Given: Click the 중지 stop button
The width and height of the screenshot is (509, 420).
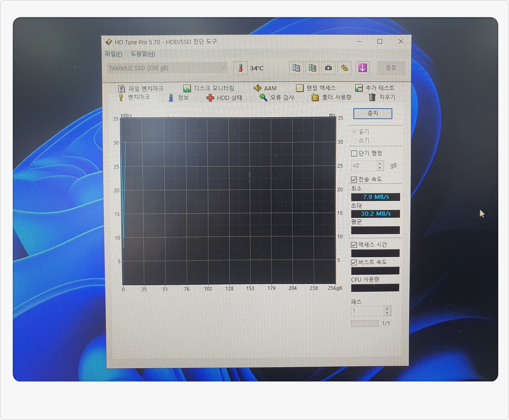Looking at the screenshot, I should point(373,114).
